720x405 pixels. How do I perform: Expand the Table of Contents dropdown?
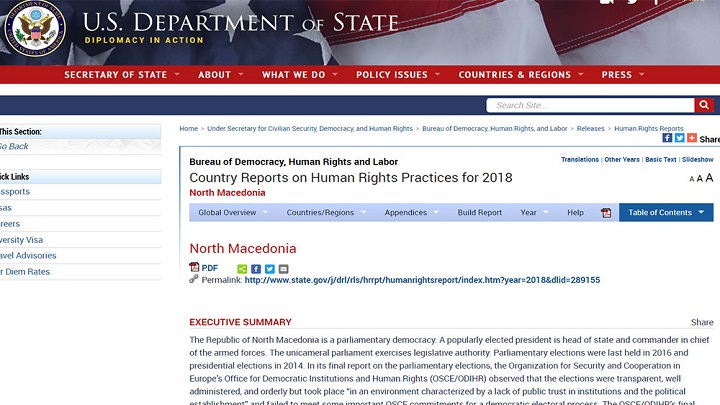tap(666, 213)
